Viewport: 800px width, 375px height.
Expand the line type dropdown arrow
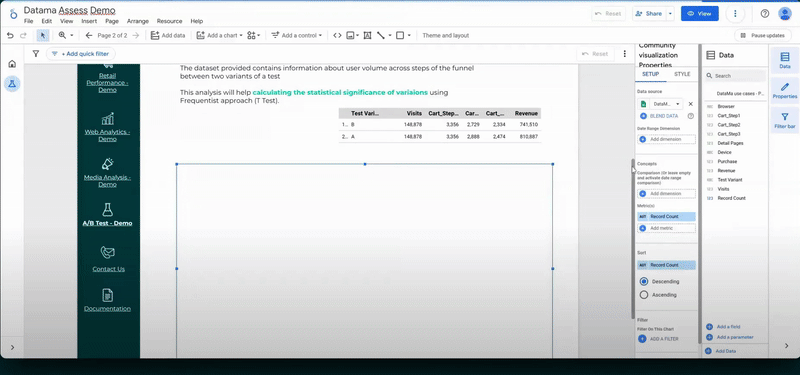390,36
